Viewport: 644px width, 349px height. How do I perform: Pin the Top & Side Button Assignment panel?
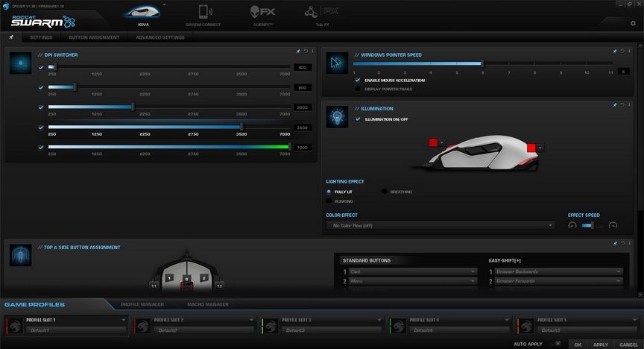tap(615, 243)
